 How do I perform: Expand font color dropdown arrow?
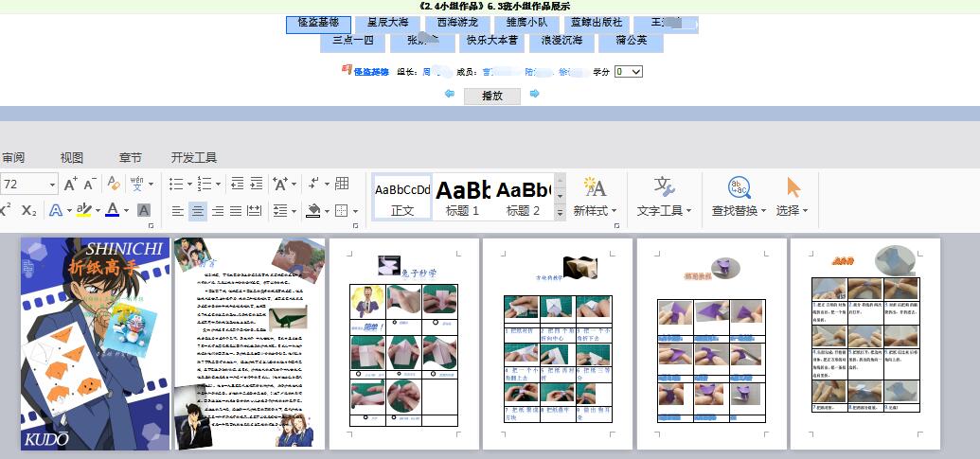pyautogui.click(x=126, y=210)
